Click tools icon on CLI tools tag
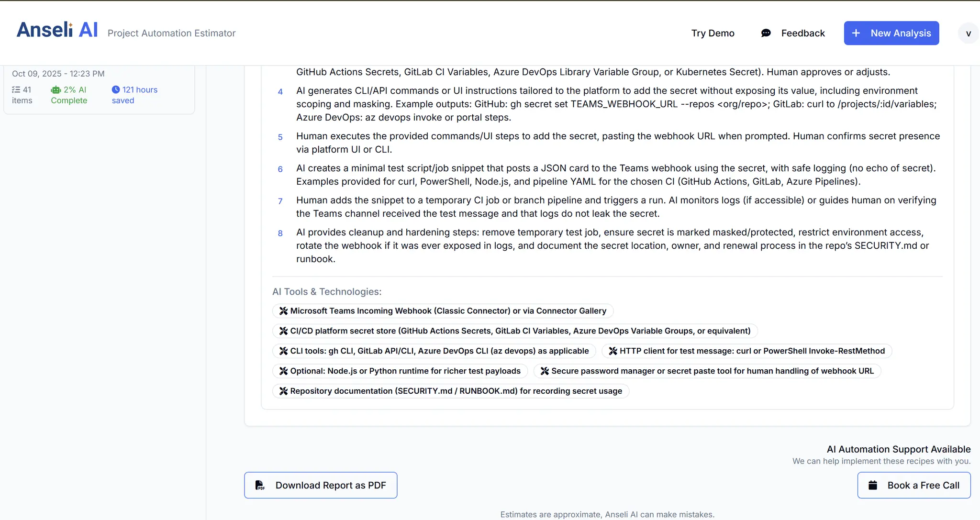 tap(283, 351)
